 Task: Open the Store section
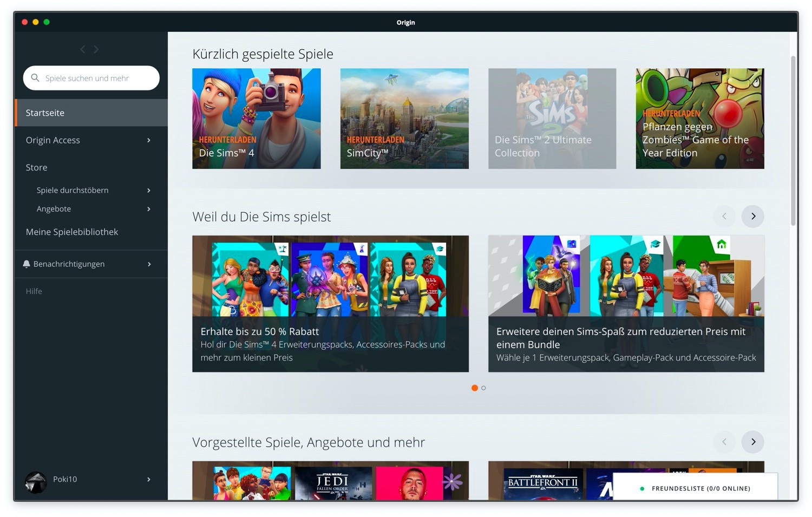coord(36,167)
